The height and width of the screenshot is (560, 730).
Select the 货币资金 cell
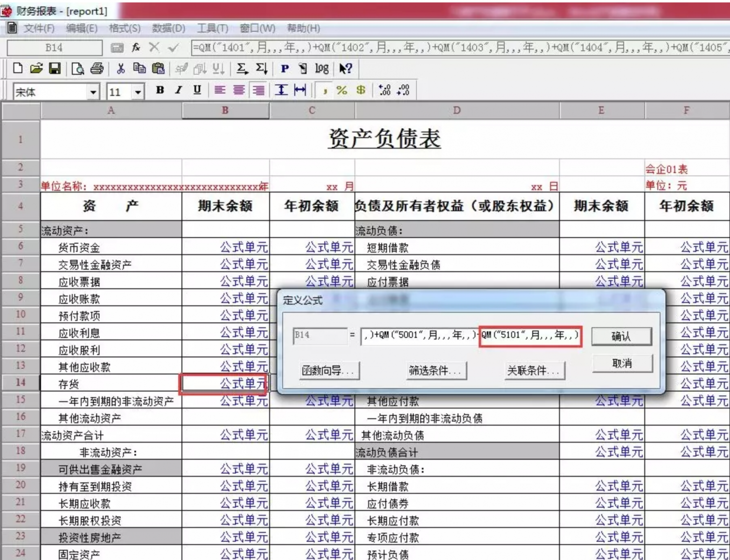pyautogui.click(x=111, y=247)
